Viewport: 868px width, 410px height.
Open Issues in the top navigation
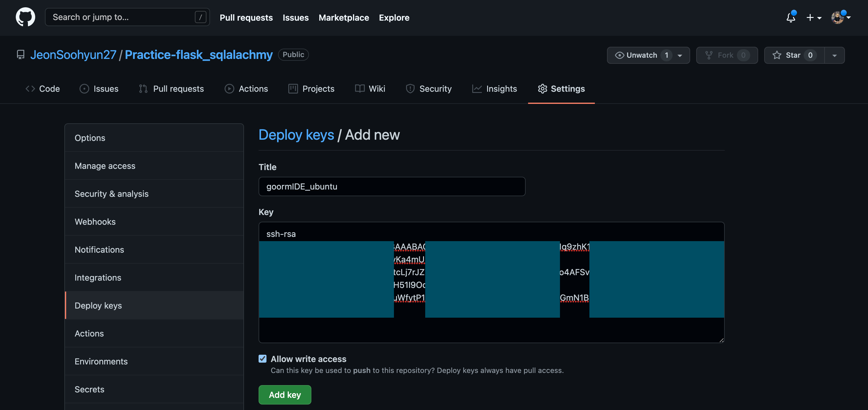[x=296, y=18]
